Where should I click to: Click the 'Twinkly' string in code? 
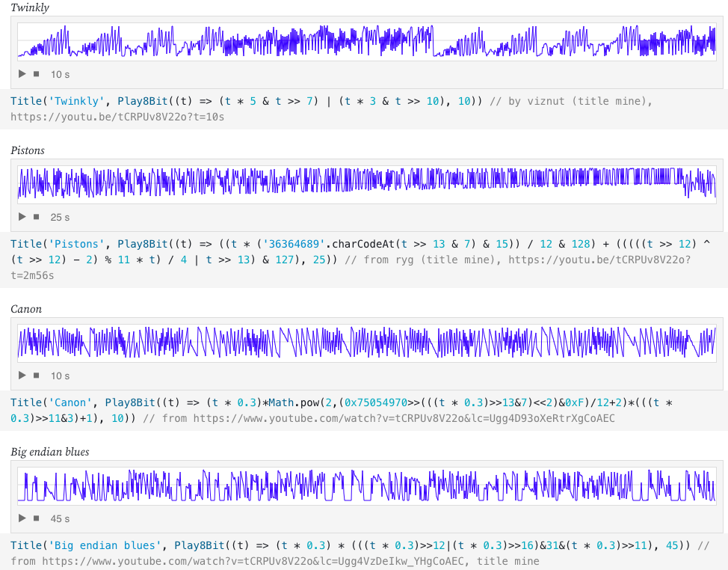click(76, 101)
